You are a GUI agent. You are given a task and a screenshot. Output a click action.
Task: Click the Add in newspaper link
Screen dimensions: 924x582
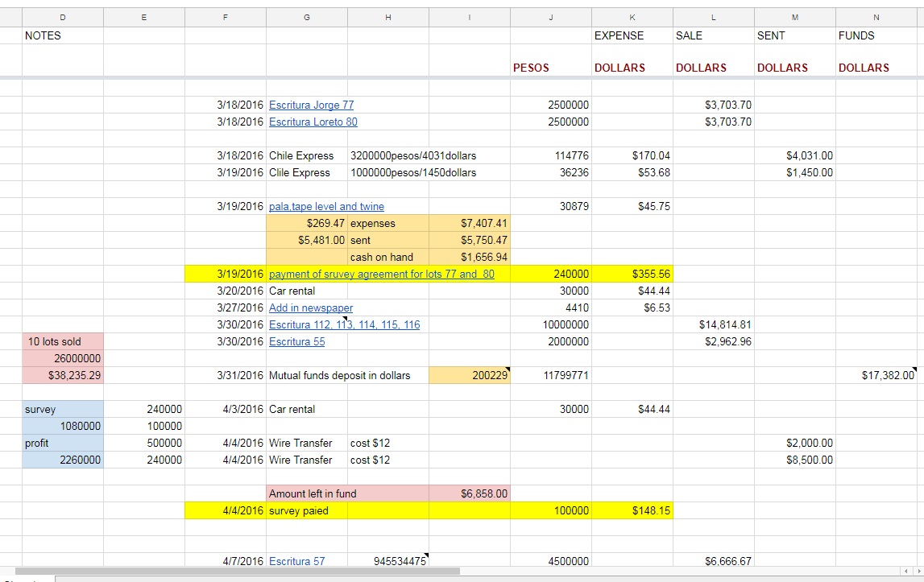click(310, 308)
